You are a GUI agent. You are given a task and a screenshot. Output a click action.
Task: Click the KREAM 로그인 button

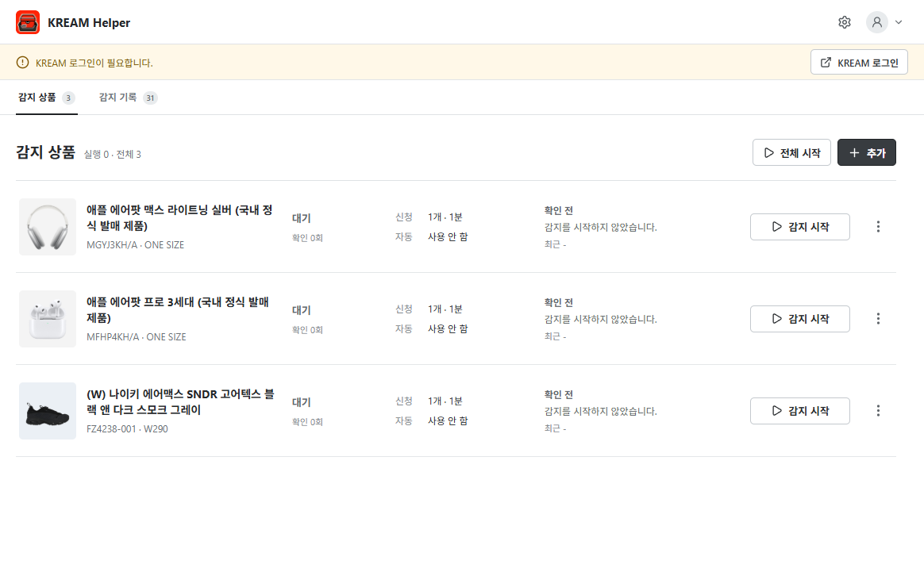(x=859, y=63)
